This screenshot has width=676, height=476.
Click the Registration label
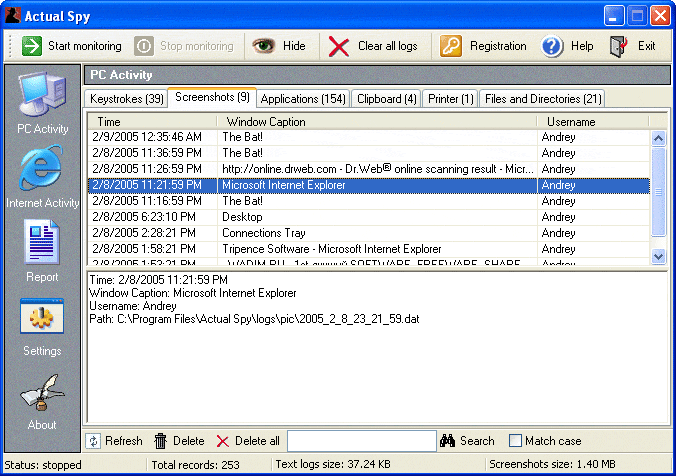498,46
